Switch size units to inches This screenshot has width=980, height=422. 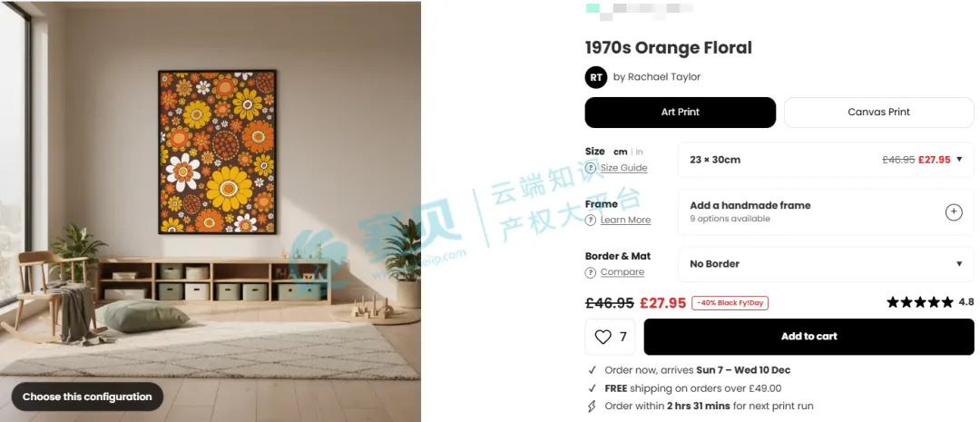click(x=639, y=152)
